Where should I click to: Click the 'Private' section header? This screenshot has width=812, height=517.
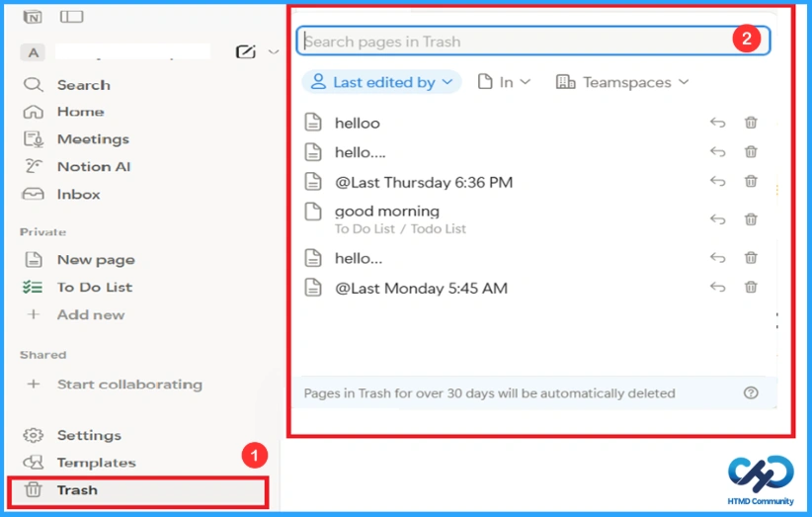coord(43,232)
